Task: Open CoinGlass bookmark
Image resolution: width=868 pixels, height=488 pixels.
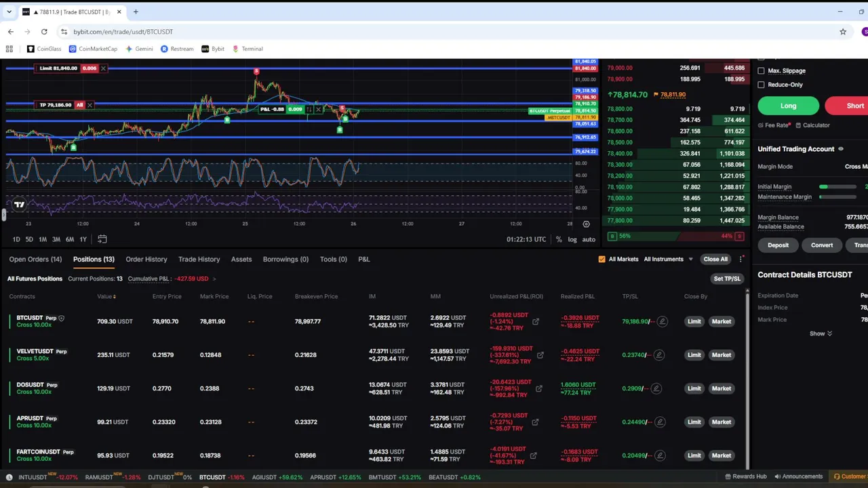Action: click(x=44, y=49)
